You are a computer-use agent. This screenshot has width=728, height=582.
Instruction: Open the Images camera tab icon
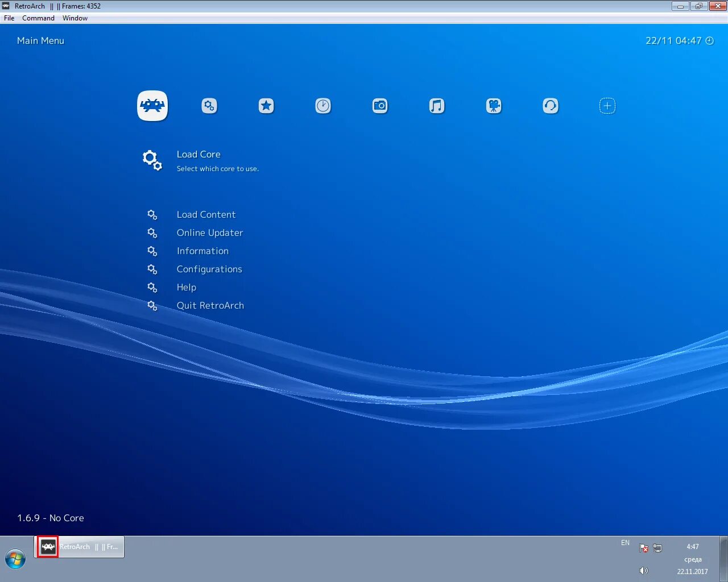point(380,106)
